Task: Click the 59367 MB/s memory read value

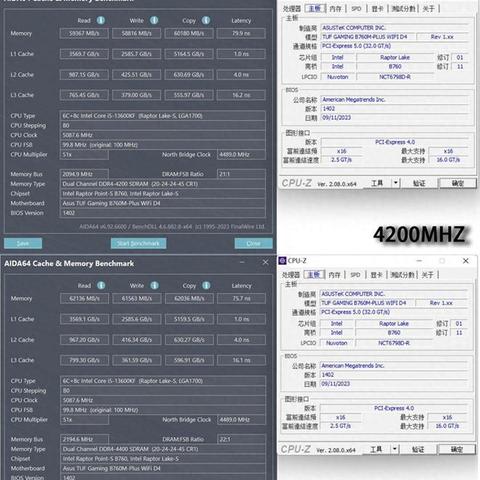Action: click(84, 33)
